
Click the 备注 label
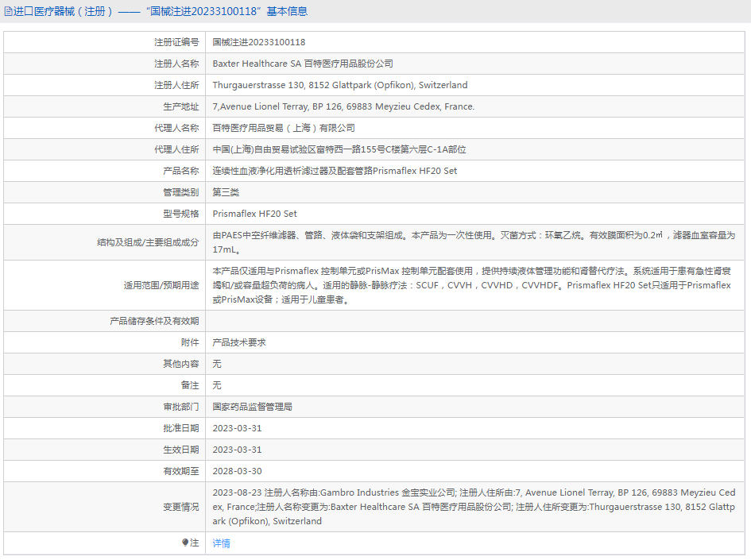[x=190, y=385]
